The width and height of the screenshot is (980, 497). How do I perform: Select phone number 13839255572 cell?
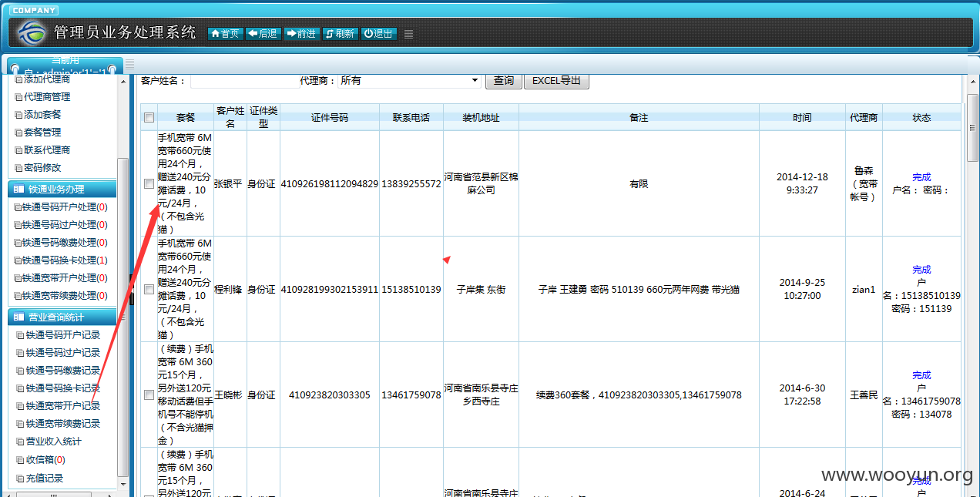pyautogui.click(x=411, y=184)
